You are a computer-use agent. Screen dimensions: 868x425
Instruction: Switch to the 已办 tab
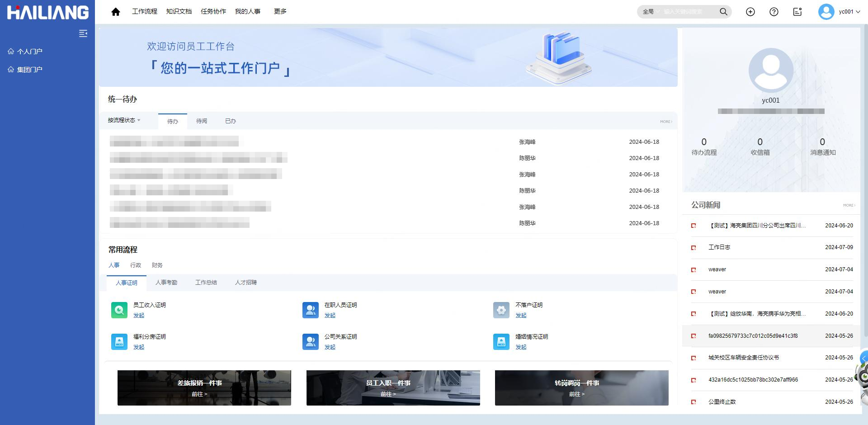pos(231,121)
